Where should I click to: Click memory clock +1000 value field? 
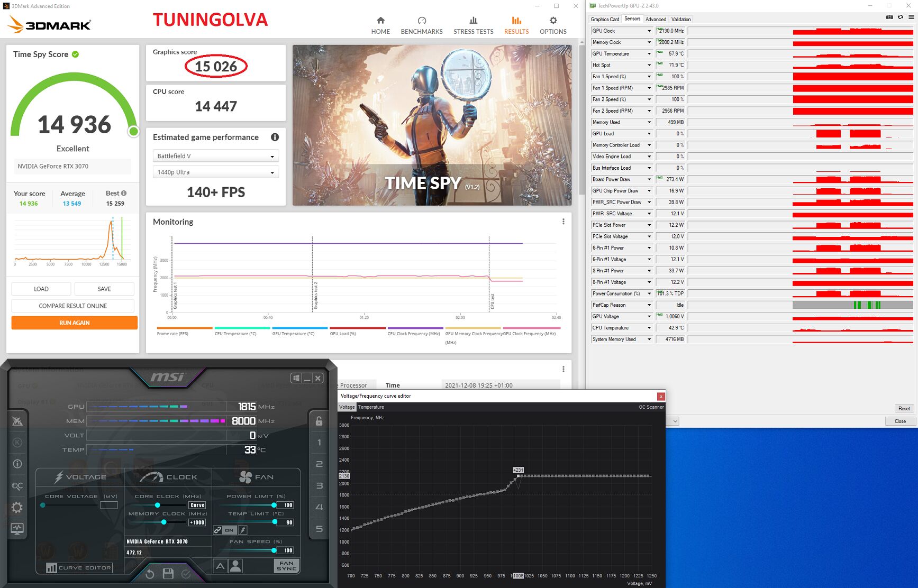point(197,522)
